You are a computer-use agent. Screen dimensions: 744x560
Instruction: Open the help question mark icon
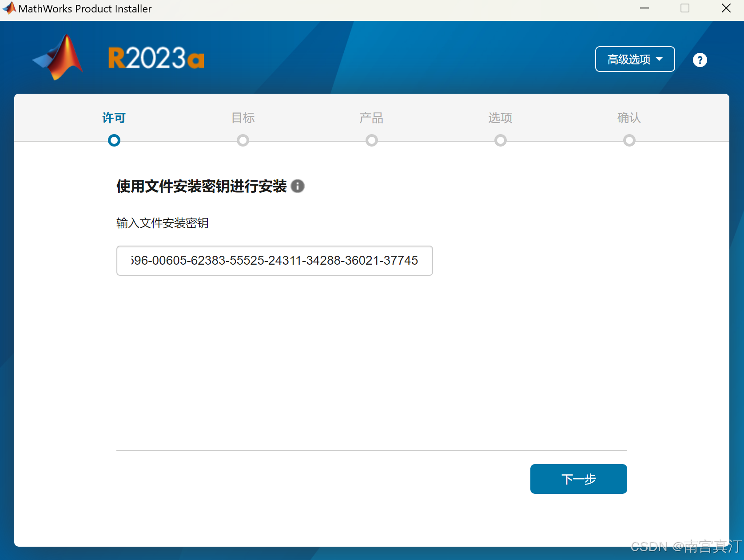700,60
